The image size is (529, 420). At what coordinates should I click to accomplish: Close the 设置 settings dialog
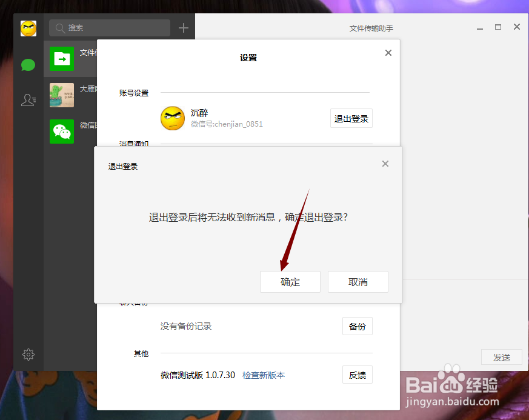[388, 53]
